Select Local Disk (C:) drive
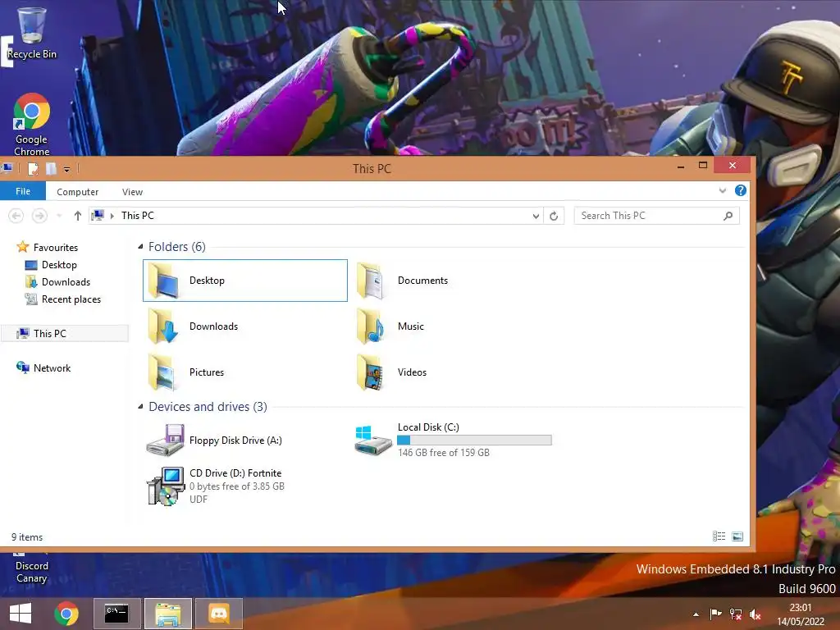The width and height of the screenshot is (840, 630). click(453, 440)
